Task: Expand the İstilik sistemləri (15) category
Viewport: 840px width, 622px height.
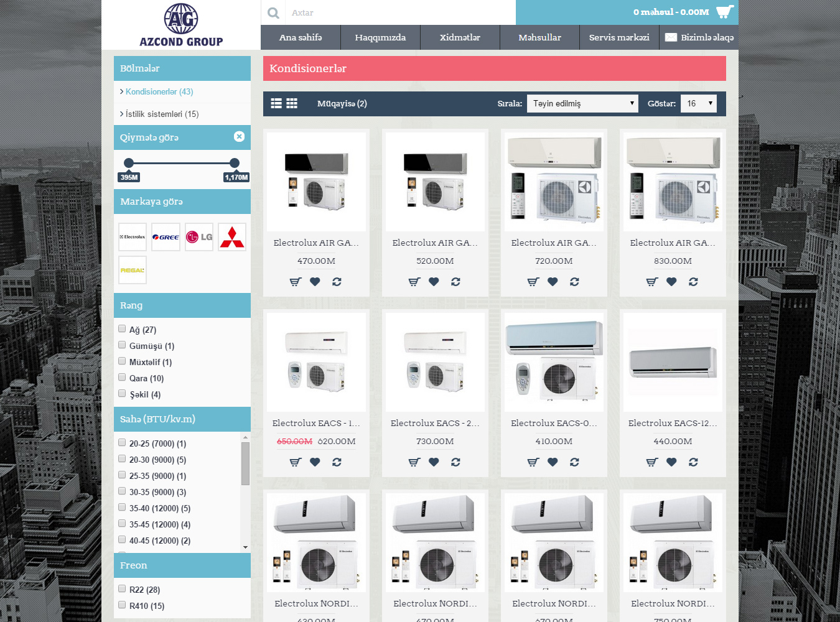Action: pos(162,114)
